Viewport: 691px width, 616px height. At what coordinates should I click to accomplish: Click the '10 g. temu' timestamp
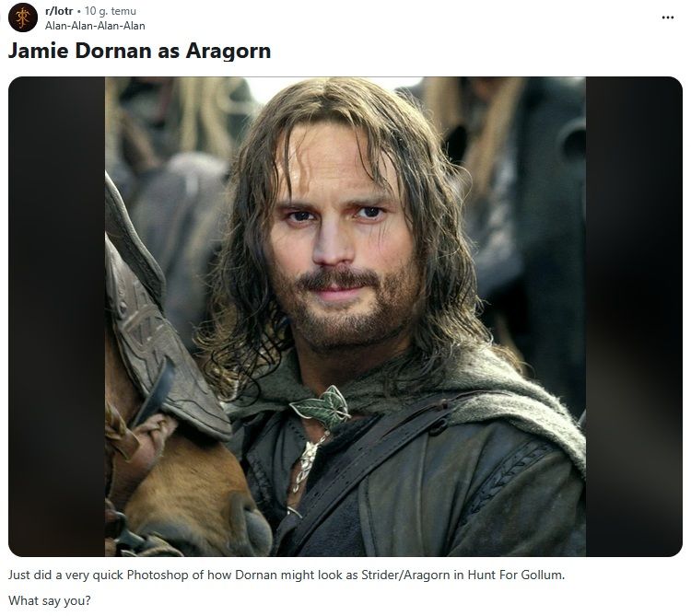tap(111, 10)
